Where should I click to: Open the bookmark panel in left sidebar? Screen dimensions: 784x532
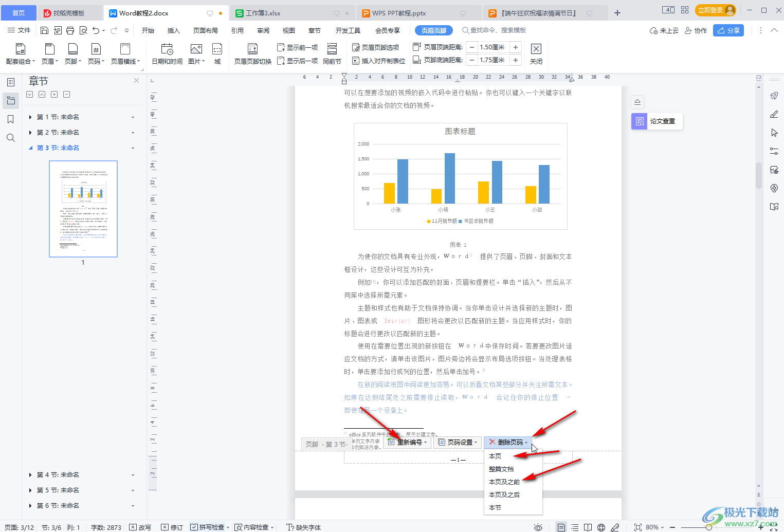(11, 119)
